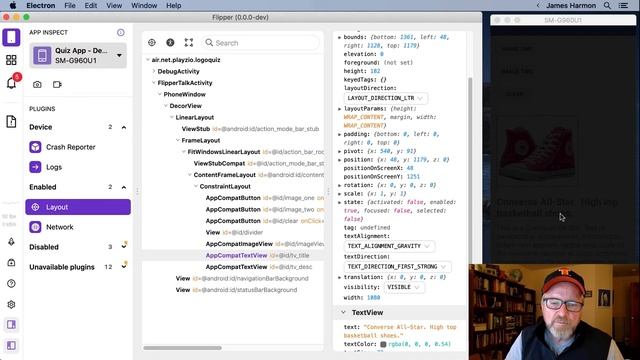Collapse the ConstraintLayout tree node
This screenshot has height=360, width=640.
click(x=196, y=186)
